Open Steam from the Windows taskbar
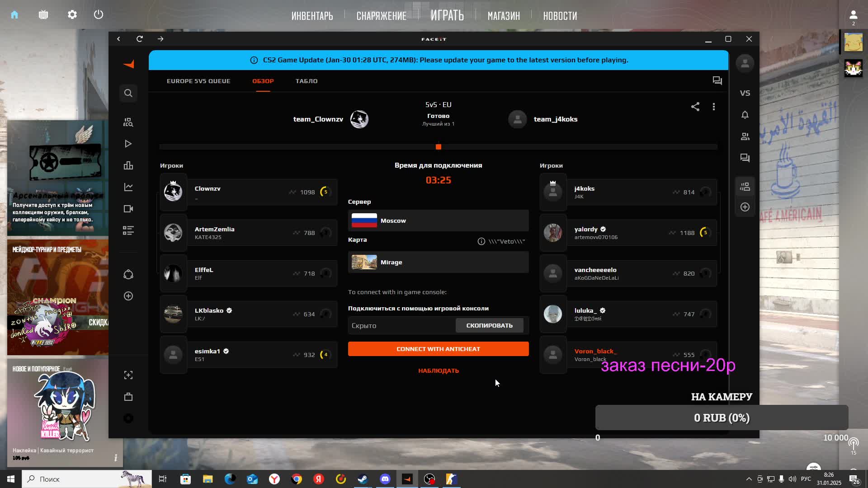The height and width of the screenshot is (488, 868). pos(363,479)
